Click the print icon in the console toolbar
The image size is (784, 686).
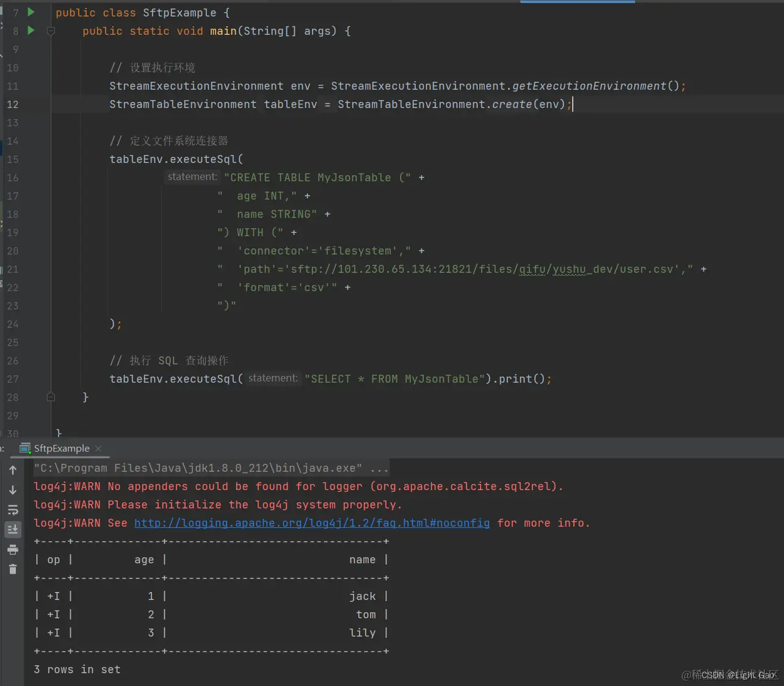(x=13, y=550)
